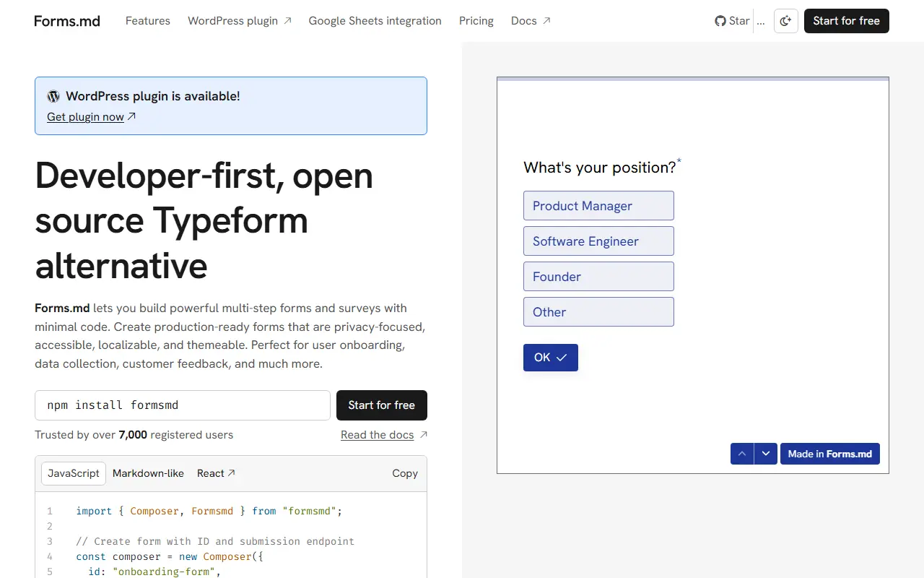Confirm the answer with OK
This screenshot has height=578, width=924.
pyautogui.click(x=551, y=358)
